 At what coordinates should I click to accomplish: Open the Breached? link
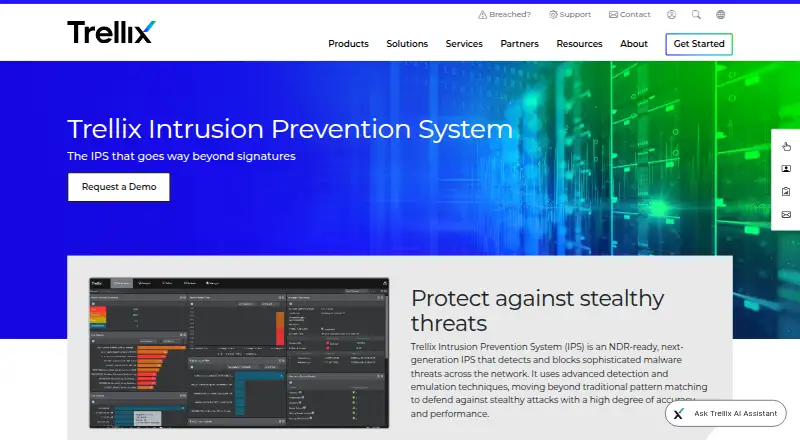tap(504, 14)
